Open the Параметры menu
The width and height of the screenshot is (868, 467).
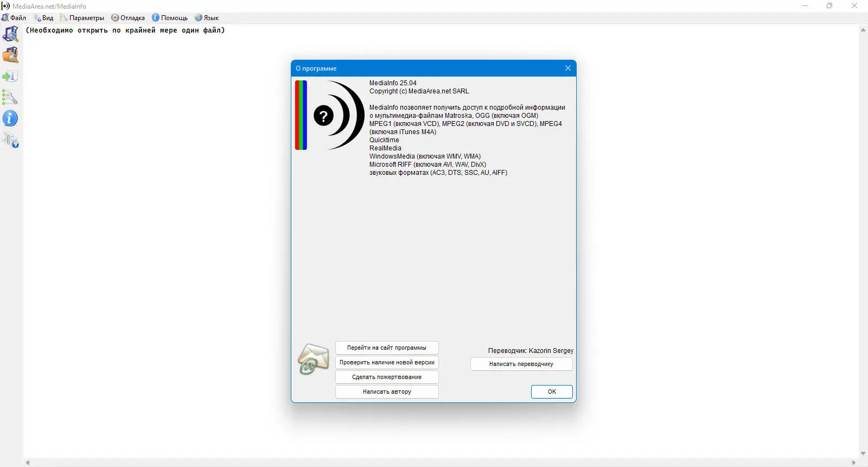click(82, 18)
